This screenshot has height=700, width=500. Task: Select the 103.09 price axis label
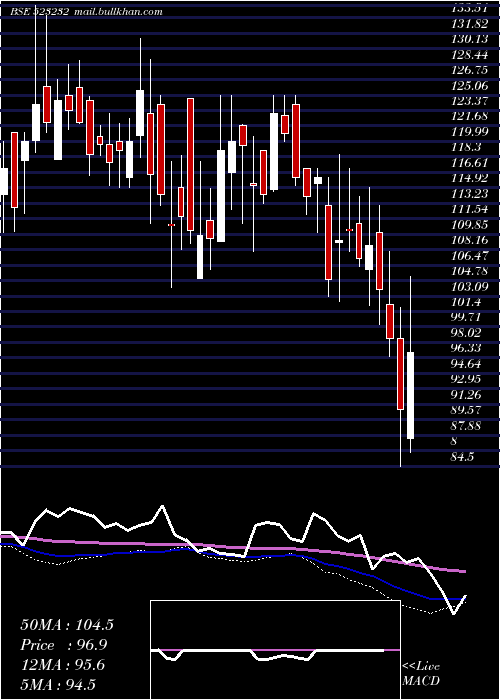click(x=469, y=286)
